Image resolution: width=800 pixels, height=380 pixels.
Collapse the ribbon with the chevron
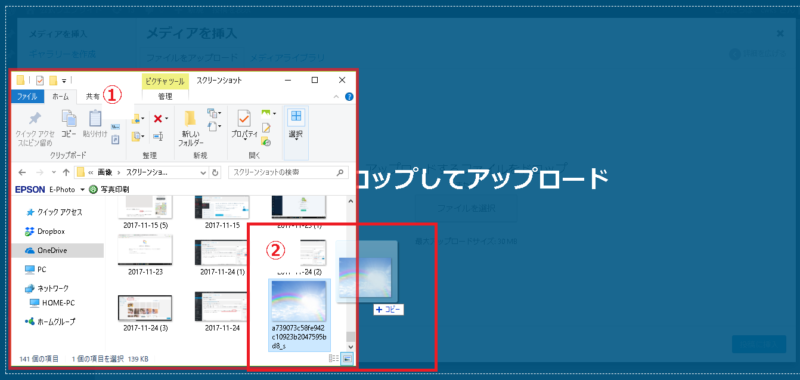(336, 96)
